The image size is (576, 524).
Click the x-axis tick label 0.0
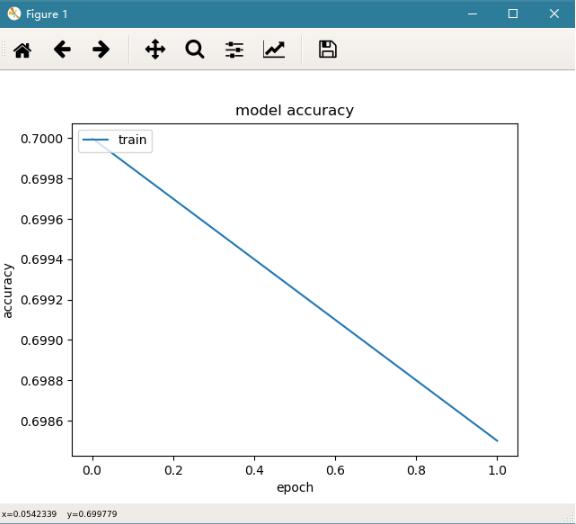tap(92, 470)
